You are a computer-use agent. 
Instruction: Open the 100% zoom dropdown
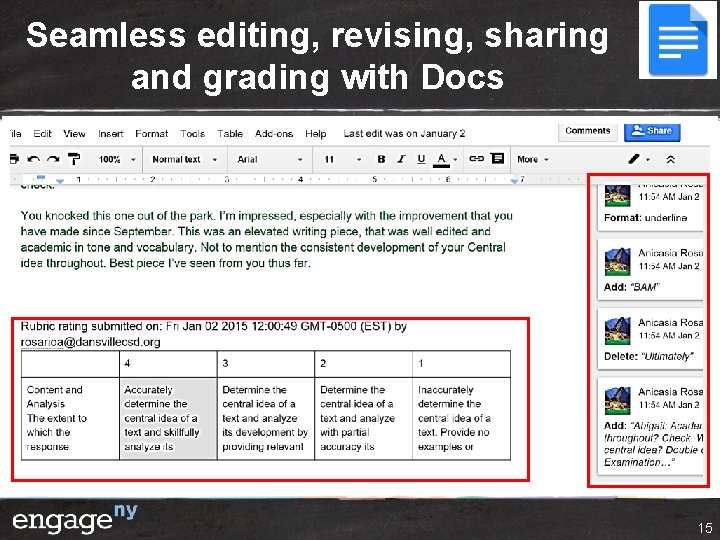point(117,159)
